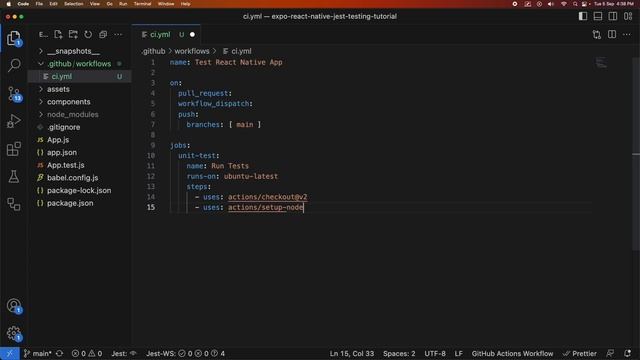Collapse the .github/workflows folder

click(x=80, y=64)
